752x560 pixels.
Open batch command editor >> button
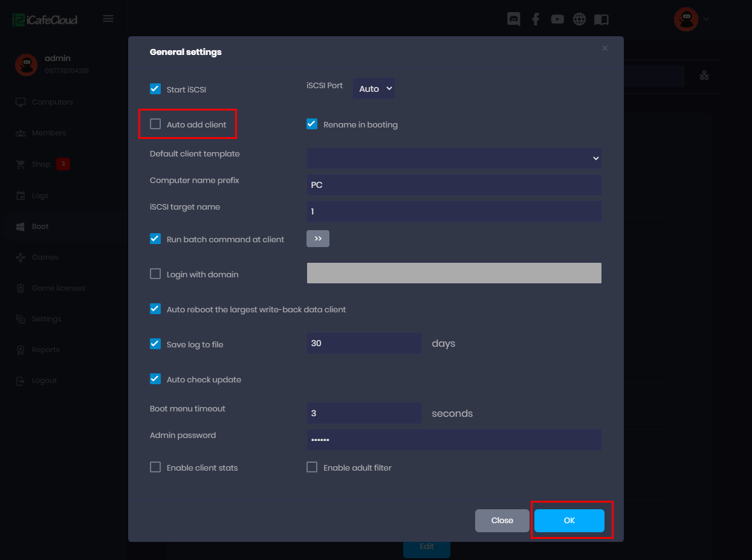click(x=318, y=239)
